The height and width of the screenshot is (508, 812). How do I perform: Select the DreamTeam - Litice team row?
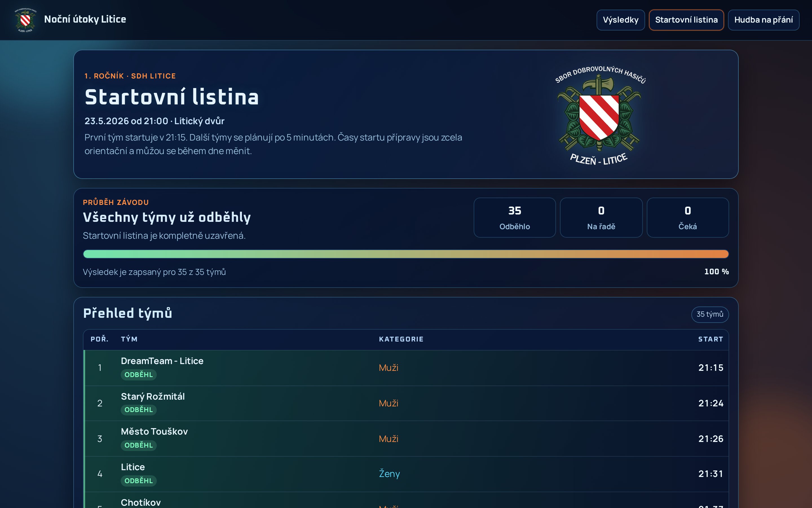tap(406, 368)
